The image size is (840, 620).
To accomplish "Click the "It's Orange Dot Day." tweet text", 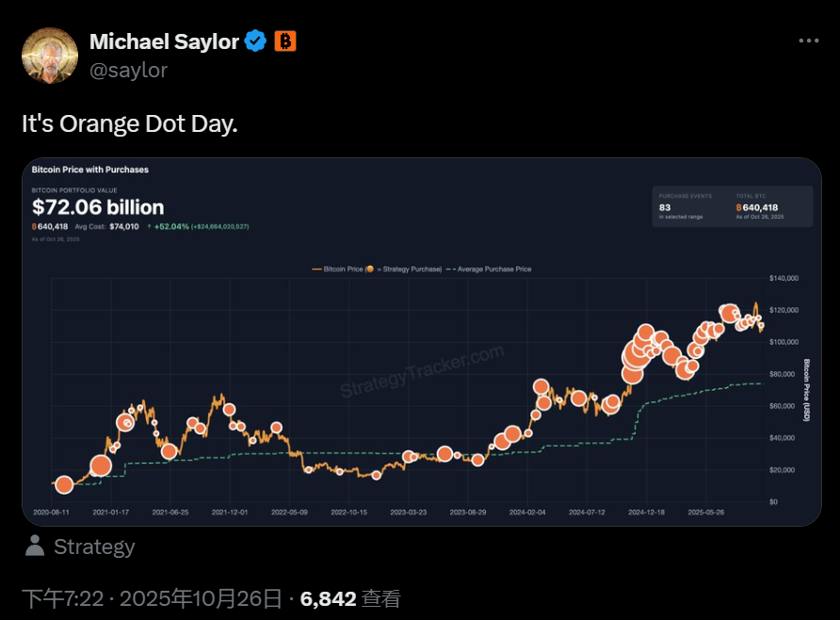I will pos(129,123).
